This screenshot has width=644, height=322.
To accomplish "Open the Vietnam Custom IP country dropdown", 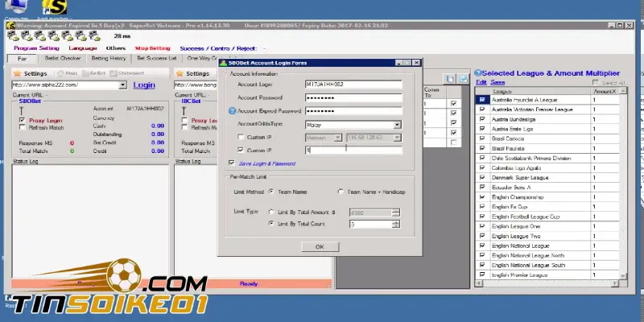I will [328, 138].
